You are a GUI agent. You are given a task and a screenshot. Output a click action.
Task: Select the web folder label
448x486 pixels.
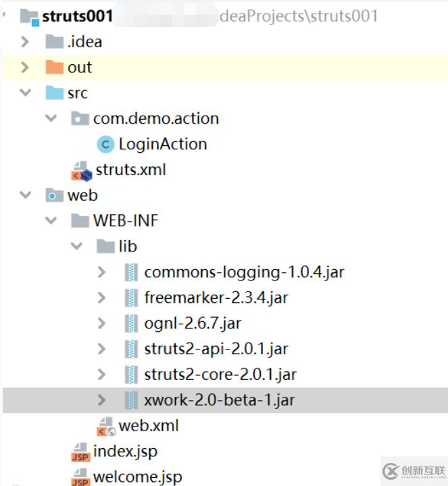point(82,195)
